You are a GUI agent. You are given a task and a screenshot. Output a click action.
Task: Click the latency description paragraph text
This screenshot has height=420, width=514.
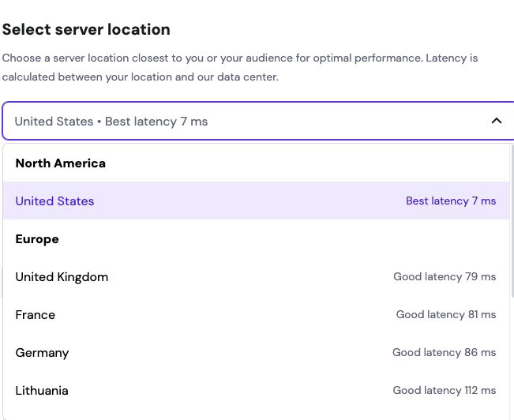(x=240, y=67)
